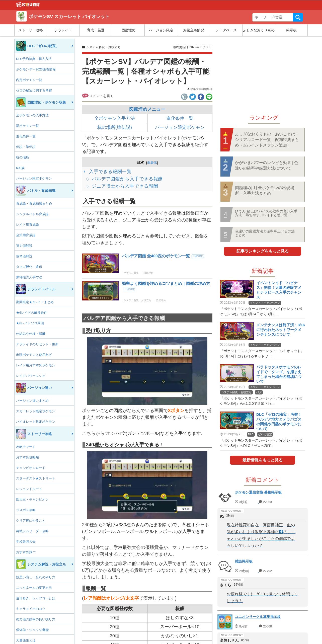Click the DLC tag under ゼロの秘宝 考察
Viewport: 322px width, 644px height.
coord(251,434)
